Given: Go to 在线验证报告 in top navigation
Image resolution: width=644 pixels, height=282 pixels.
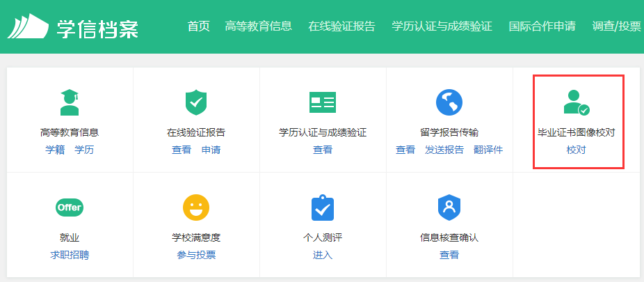Looking at the screenshot, I should tap(341, 26).
